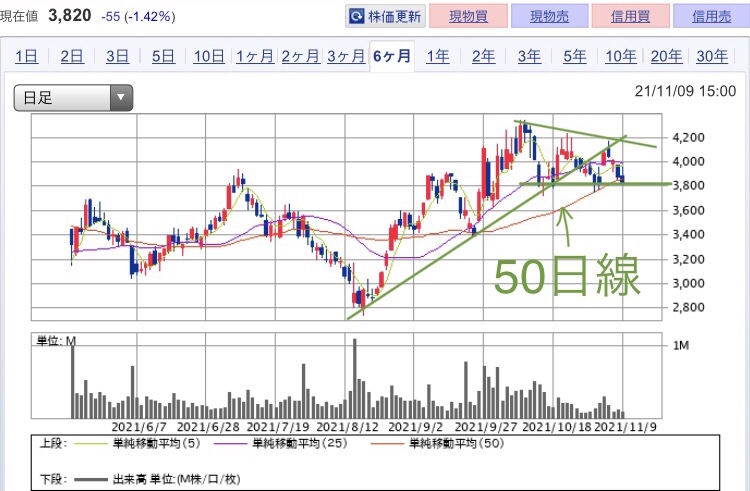Switch to 30年 chart period

pos(712,56)
